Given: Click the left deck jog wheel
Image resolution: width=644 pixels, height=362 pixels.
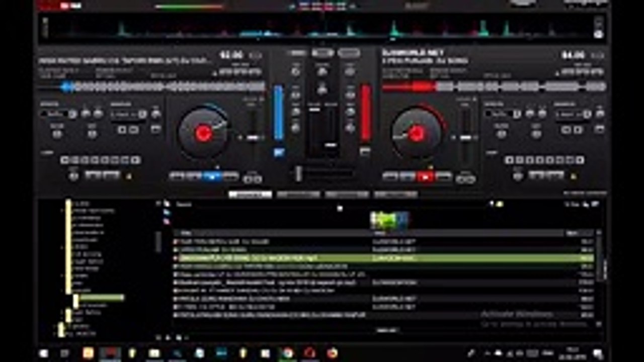Looking at the screenshot, I should click(203, 133).
